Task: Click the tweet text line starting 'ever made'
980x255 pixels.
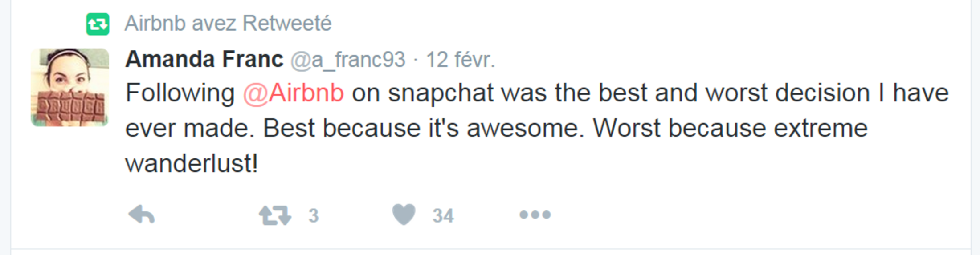Action: (x=496, y=128)
